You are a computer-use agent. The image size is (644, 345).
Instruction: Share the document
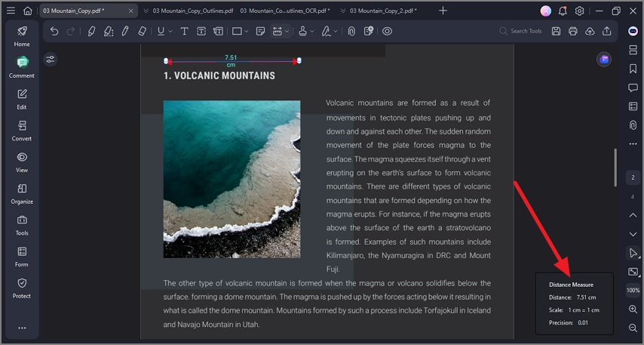607,31
